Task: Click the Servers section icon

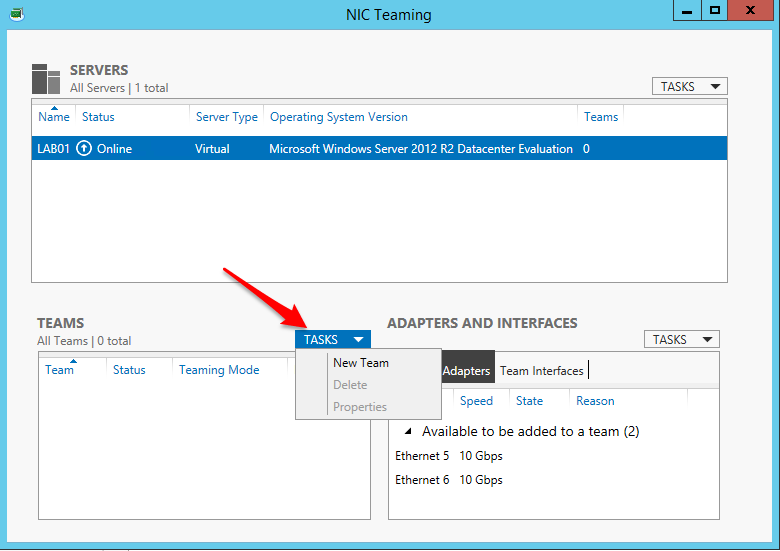Action: pyautogui.click(x=46, y=79)
